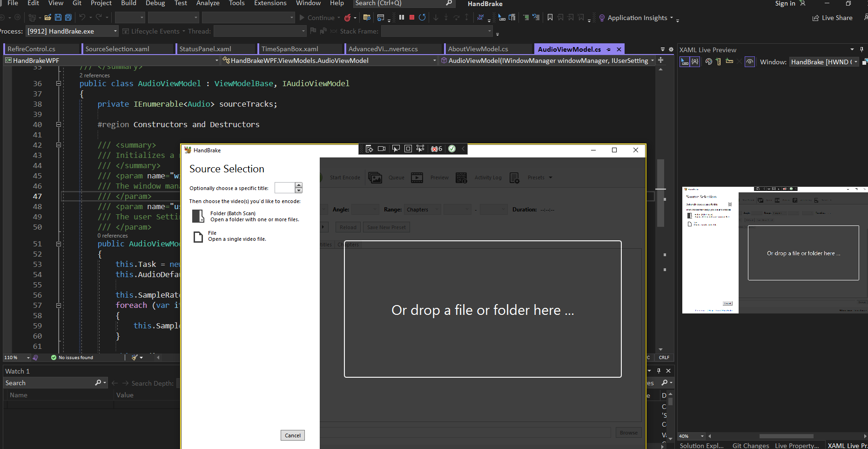Image resolution: width=868 pixels, height=449 pixels.
Task: Click the Folder Batch Scan icon
Action: click(x=198, y=216)
